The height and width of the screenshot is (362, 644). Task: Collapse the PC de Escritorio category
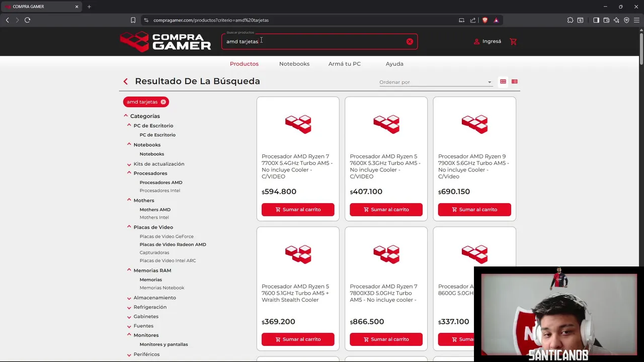(x=129, y=125)
